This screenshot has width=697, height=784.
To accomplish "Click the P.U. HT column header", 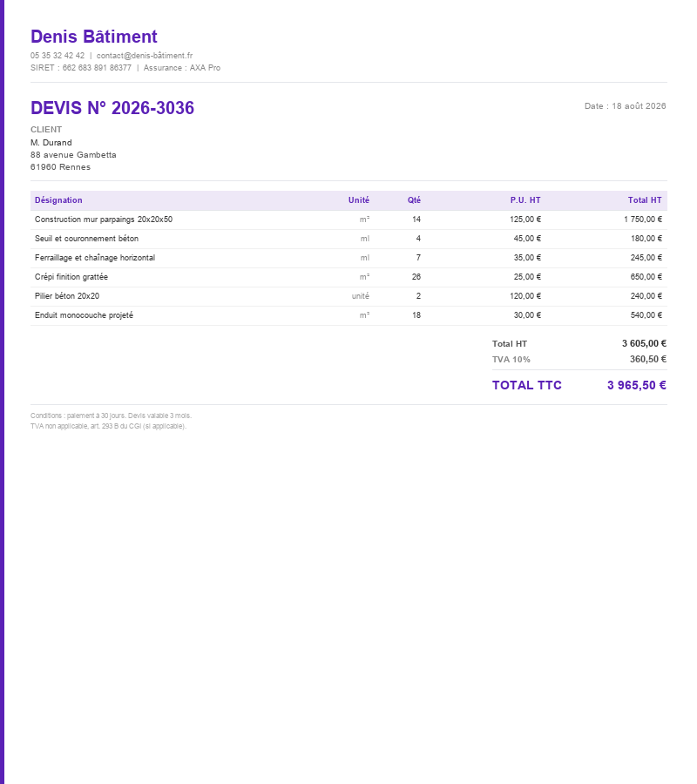I will point(525,200).
